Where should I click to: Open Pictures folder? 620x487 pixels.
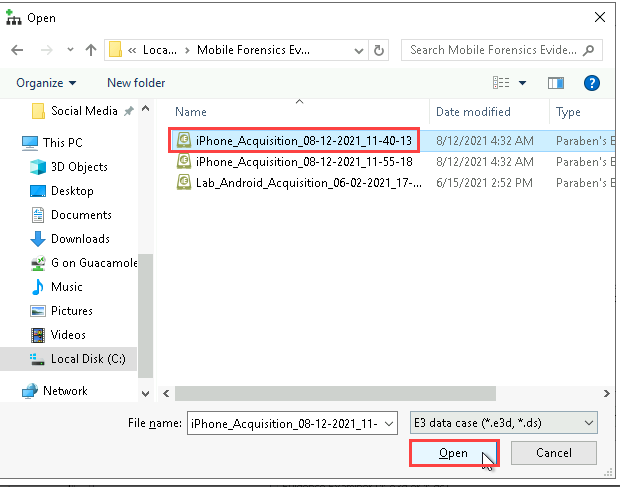[72, 311]
